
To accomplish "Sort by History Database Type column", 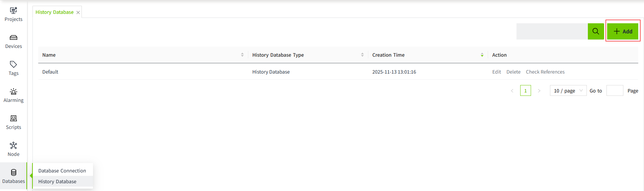I will click(362, 55).
